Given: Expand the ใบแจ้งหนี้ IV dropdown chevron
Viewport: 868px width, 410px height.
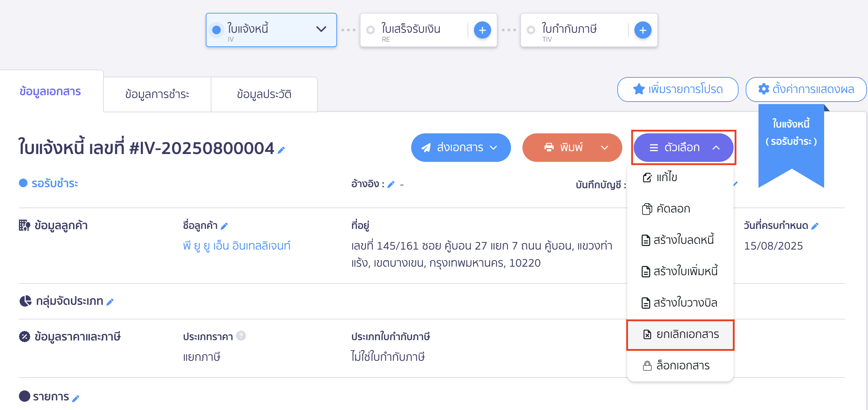Looking at the screenshot, I should tap(321, 29).
